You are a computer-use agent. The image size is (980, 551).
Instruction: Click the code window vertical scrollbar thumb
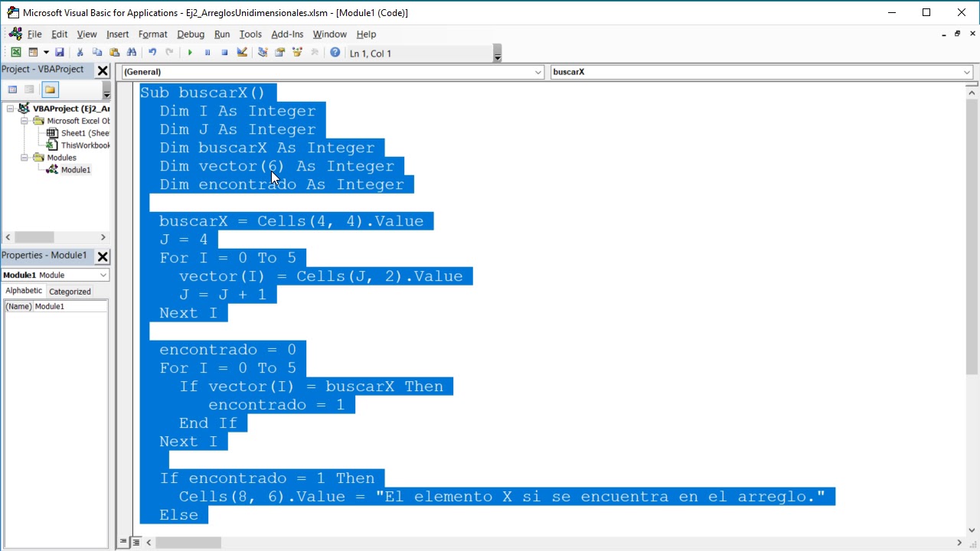[x=972, y=237]
